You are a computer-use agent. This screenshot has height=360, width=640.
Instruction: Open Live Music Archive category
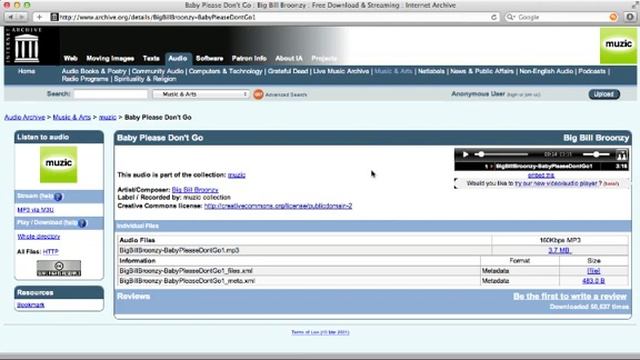coord(341,71)
